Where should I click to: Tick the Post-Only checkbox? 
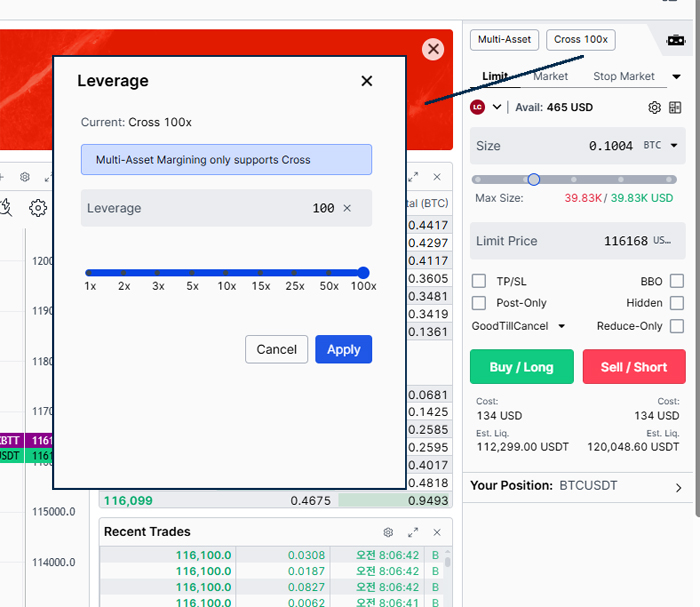[x=479, y=303]
